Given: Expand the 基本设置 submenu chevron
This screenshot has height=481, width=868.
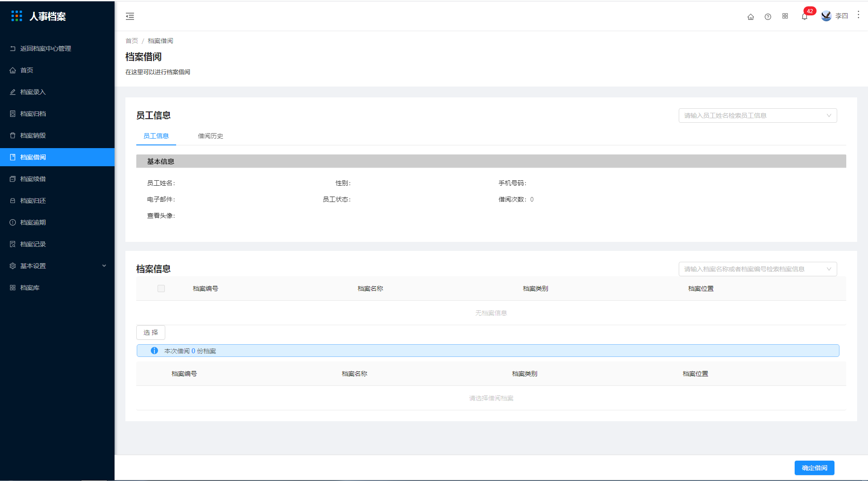Looking at the screenshot, I should pyautogui.click(x=104, y=266).
